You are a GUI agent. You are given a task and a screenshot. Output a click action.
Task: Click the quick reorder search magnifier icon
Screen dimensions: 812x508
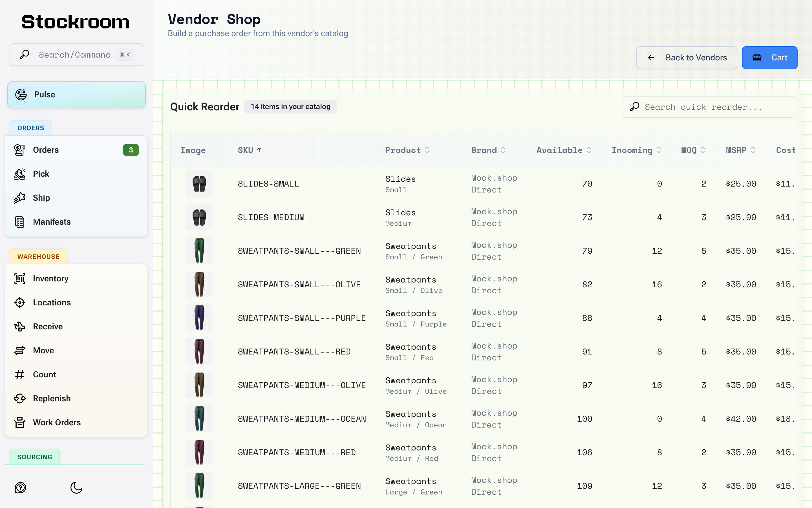click(x=634, y=107)
